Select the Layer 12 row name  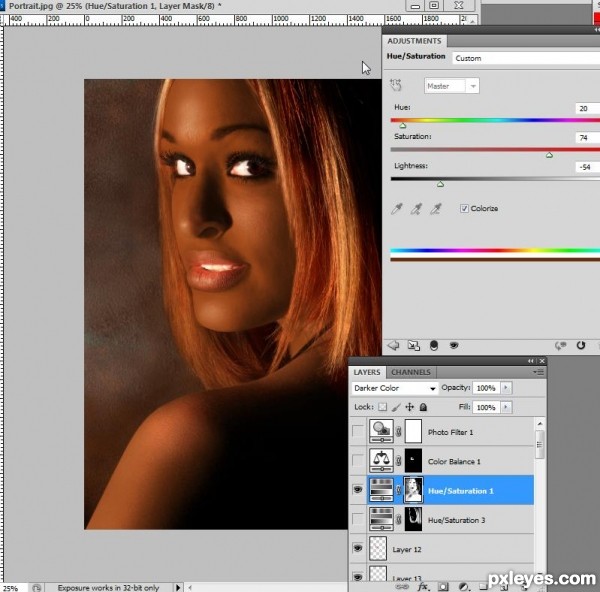click(407, 550)
